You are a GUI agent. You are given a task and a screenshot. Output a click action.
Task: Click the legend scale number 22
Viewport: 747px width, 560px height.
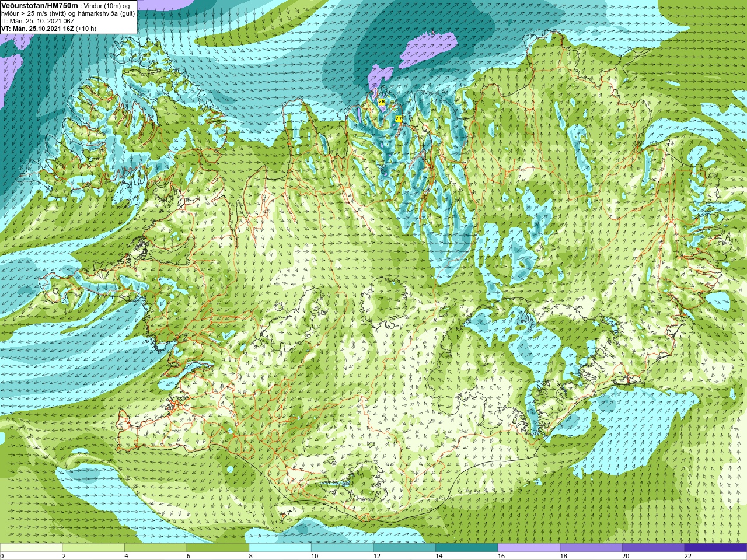(688, 556)
